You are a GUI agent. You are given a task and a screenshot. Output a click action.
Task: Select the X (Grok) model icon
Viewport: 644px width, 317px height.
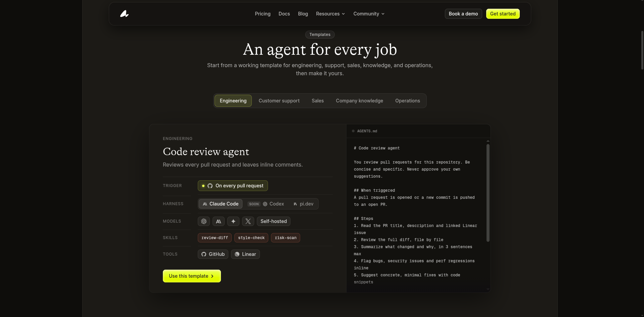click(x=248, y=221)
